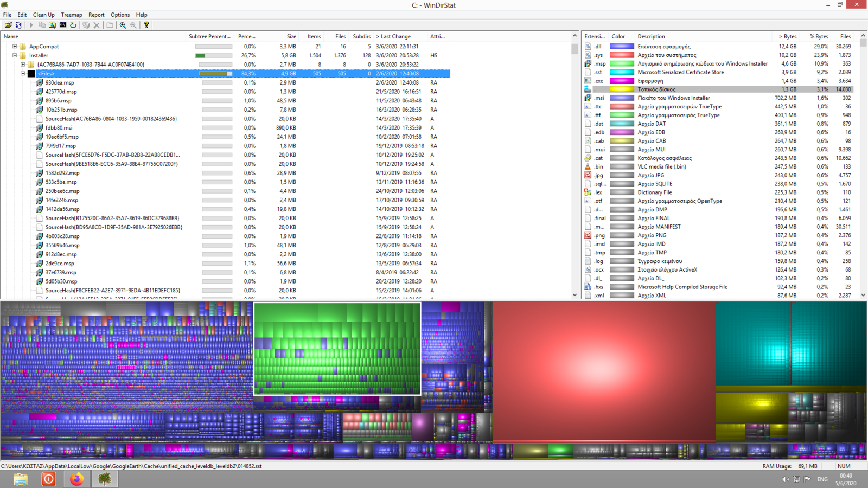Click the Zoom Out magnifier icon
The height and width of the screenshot is (488, 868).
133,25
